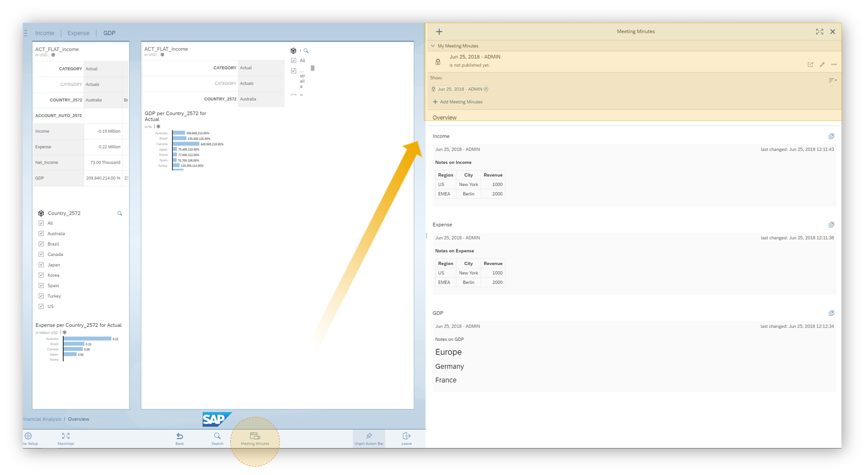
Task: Switch to the Expense tab
Action: [x=78, y=33]
